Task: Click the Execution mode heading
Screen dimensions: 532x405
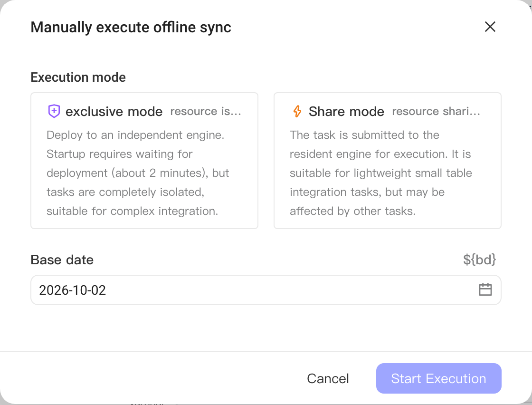Action: pos(78,77)
